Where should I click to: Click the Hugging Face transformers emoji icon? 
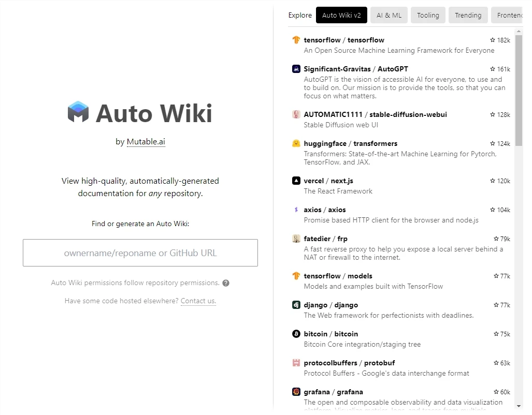(x=296, y=143)
